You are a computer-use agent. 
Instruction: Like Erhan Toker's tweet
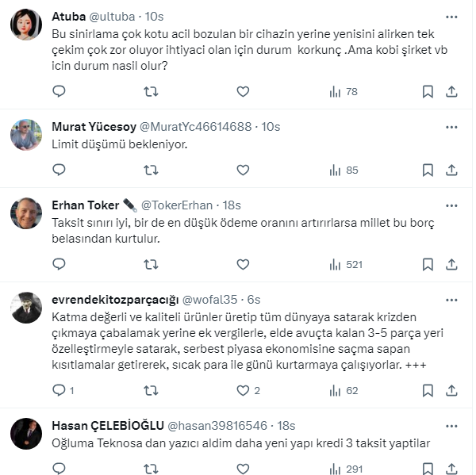point(243,264)
